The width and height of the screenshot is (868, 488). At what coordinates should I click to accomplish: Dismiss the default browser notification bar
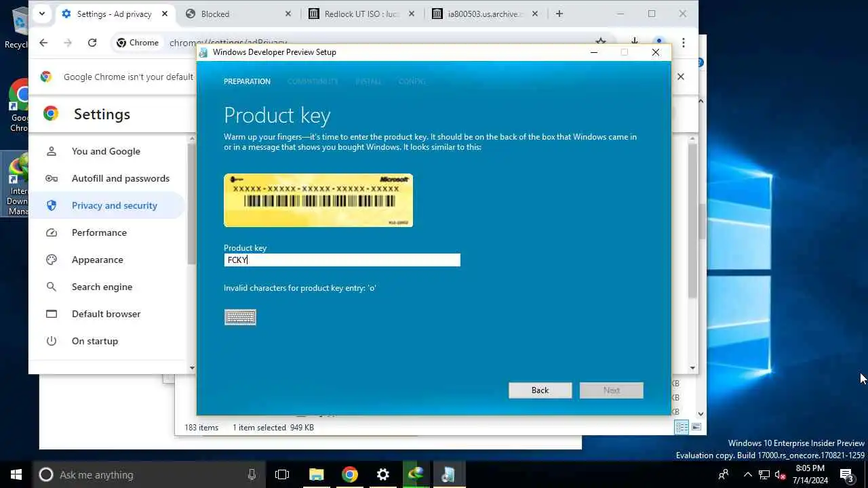coord(681,77)
